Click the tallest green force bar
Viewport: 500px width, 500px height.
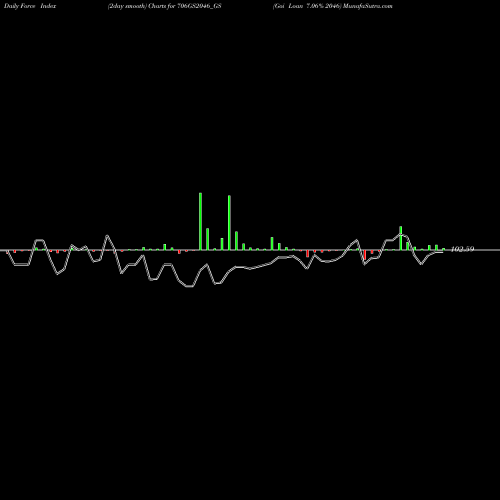point(200,221)
